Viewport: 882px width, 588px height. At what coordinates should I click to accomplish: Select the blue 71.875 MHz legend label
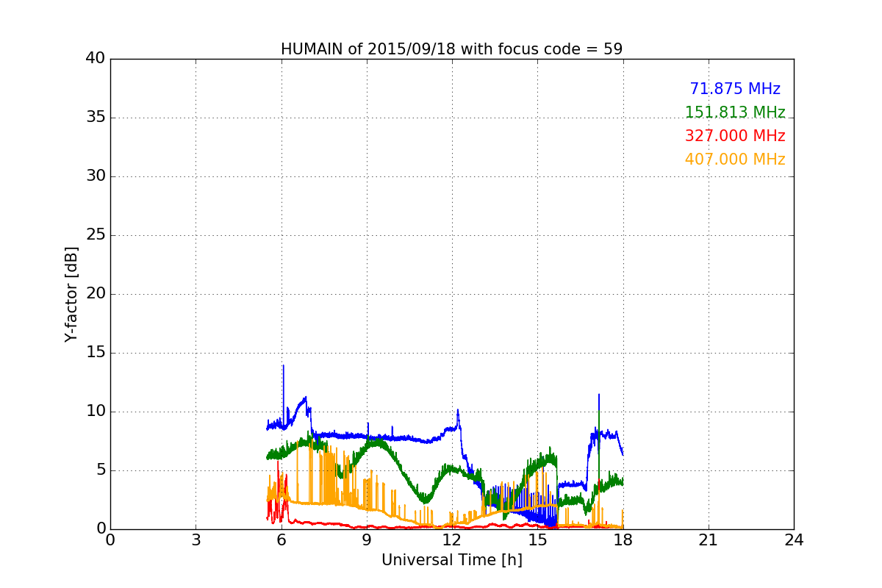coord(735,89)
